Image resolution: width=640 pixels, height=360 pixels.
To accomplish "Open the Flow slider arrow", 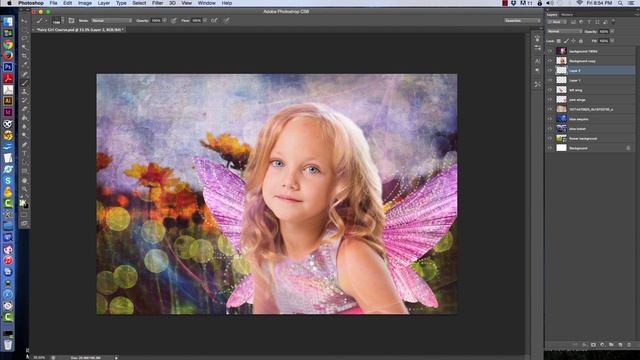I will [x=204, y=20].
